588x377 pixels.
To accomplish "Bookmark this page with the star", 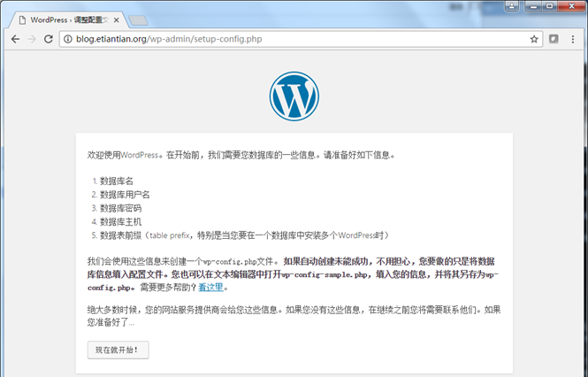I will (534, 39).
